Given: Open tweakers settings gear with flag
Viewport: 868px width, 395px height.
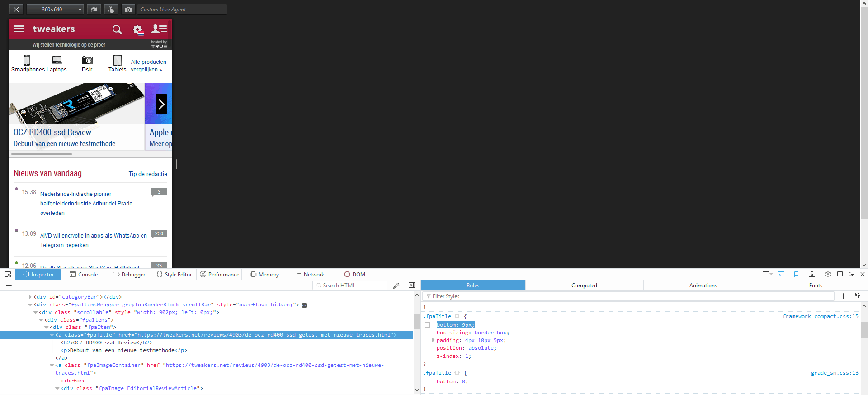Looking at the screenshot, I should [x=138, y=30].
